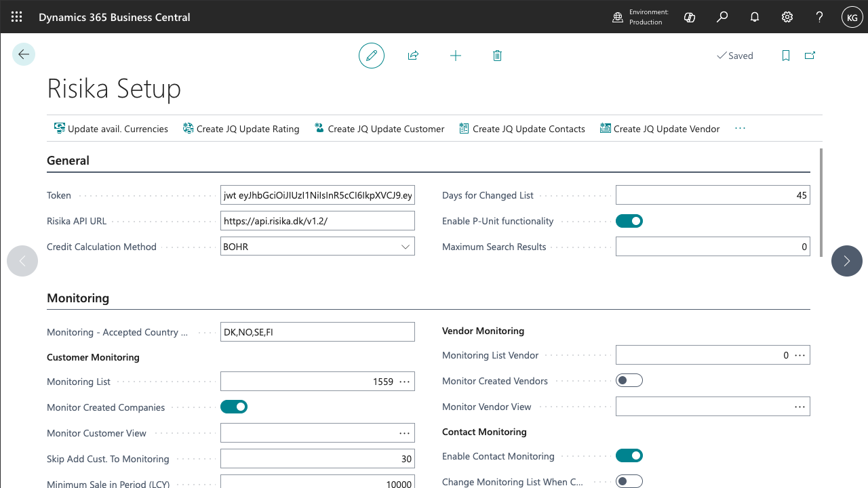Open Copilot from the top bar
This screenshot has width=868, height=488.
pos(690,17)
